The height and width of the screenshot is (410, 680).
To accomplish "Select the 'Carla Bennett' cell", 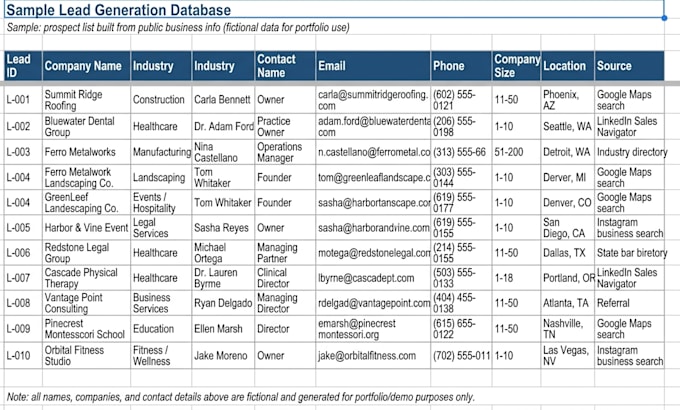I will (223, 100).
